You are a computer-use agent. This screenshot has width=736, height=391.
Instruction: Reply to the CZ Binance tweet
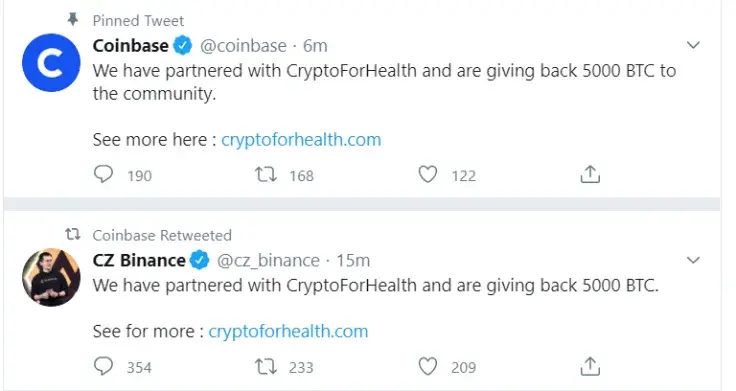(103, 366)
